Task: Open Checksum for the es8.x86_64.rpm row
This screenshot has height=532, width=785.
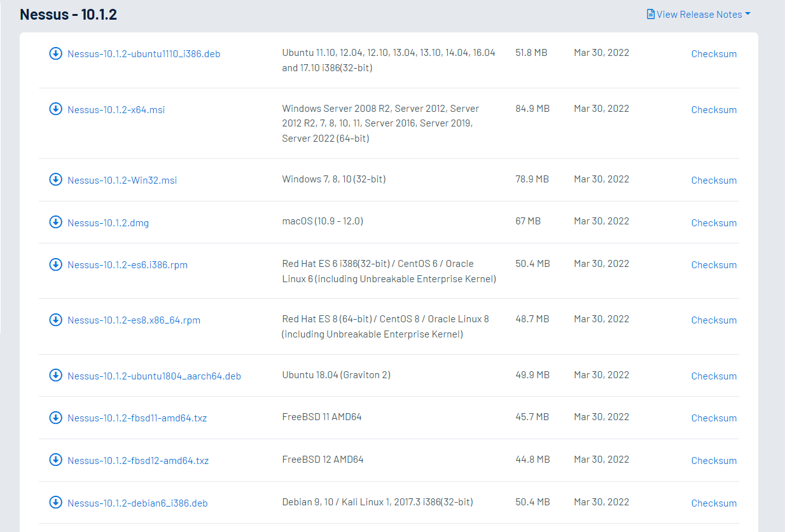Action: tap(714, 320)
